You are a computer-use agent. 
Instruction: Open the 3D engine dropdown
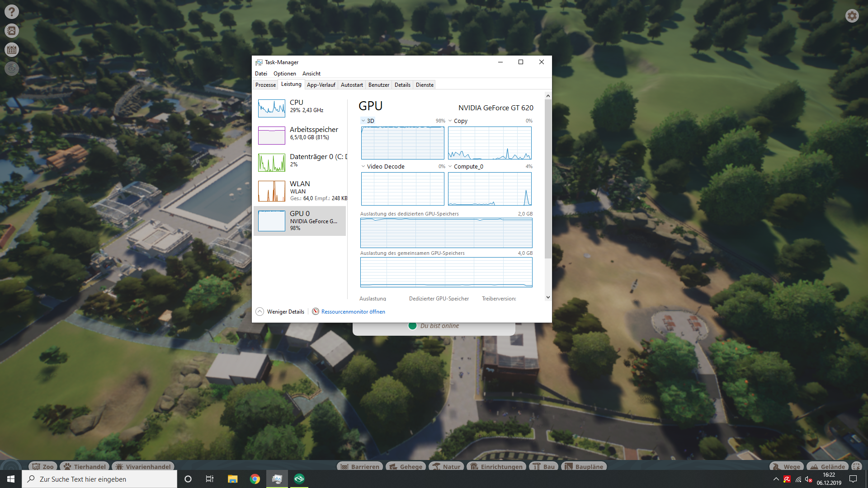coord(368,121)
